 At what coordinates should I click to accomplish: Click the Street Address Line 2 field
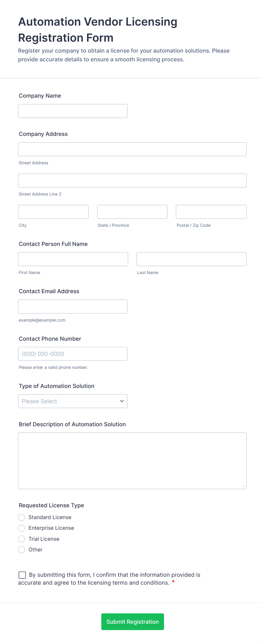[x=132, y=181]
